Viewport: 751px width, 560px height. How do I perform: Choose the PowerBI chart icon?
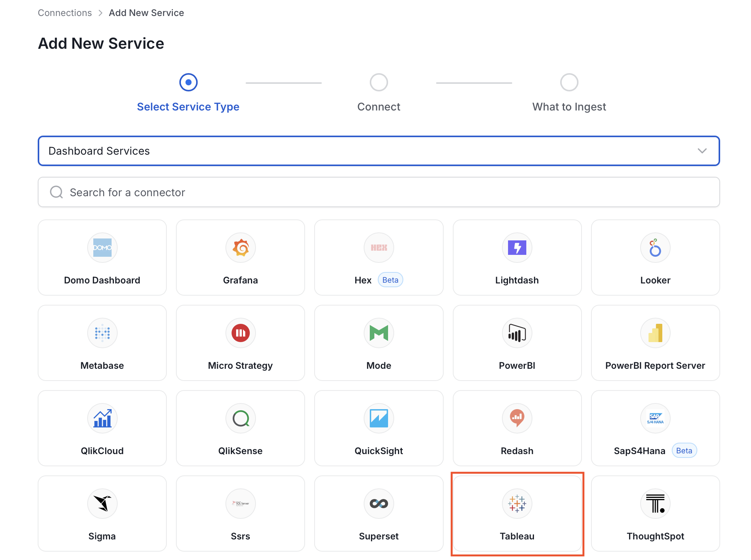(x=517, y=333)
